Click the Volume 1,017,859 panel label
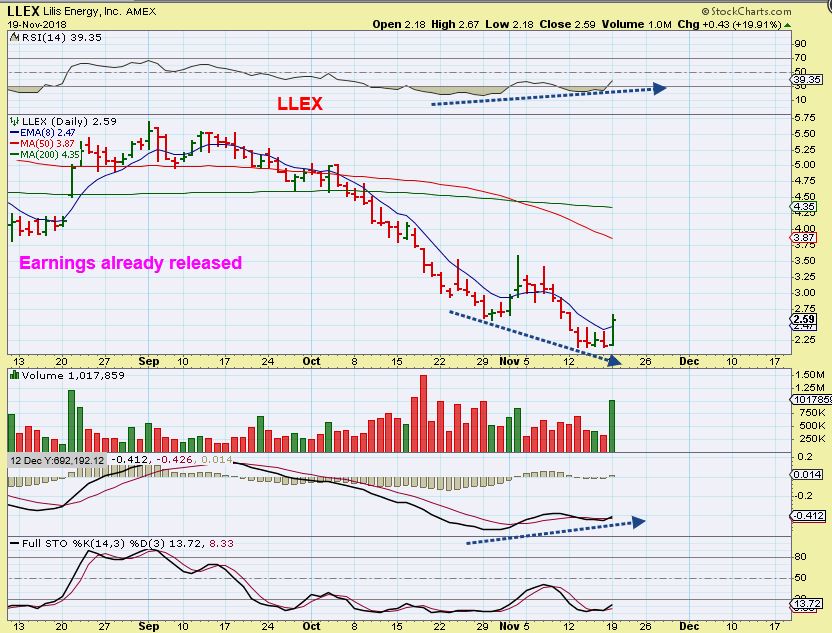 point(73,376)
